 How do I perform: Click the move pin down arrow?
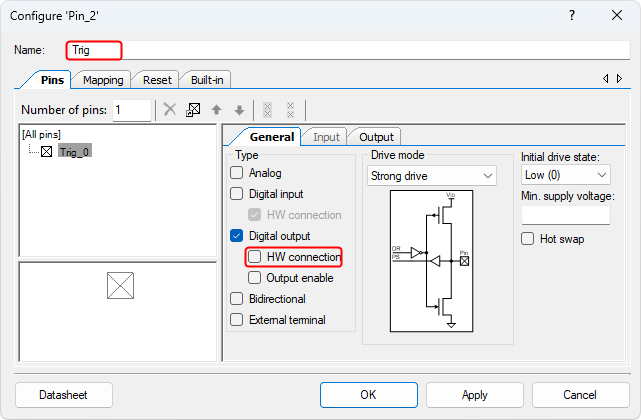[x=238, y=110]
